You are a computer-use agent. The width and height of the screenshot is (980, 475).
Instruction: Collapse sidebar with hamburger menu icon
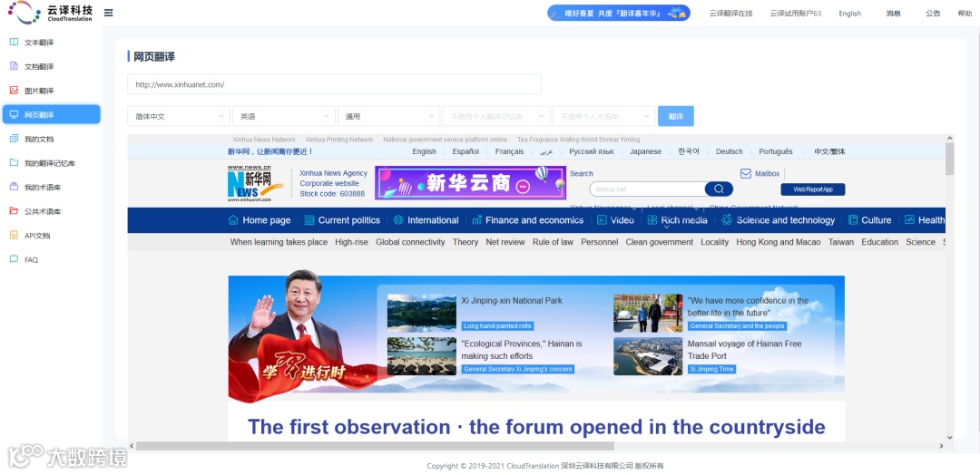coord(109,13)
